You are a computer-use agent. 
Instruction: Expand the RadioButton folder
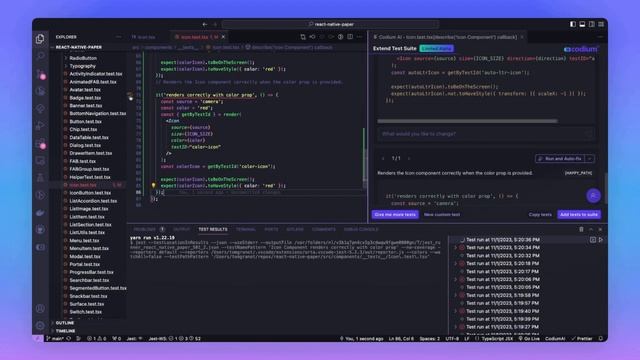coord(83,58)
